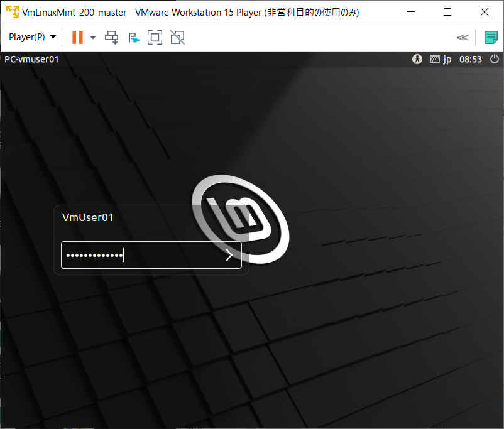The width and height of the screenshot is (504, 429).
Task: Open the green notes/message log icon
Action: pyautogui.click(x=491, y=38)
